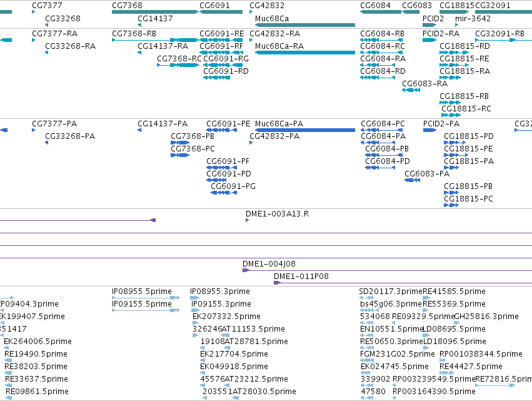Click the CG6084 gene feature

pyautogui.click(x=381, y=12)
